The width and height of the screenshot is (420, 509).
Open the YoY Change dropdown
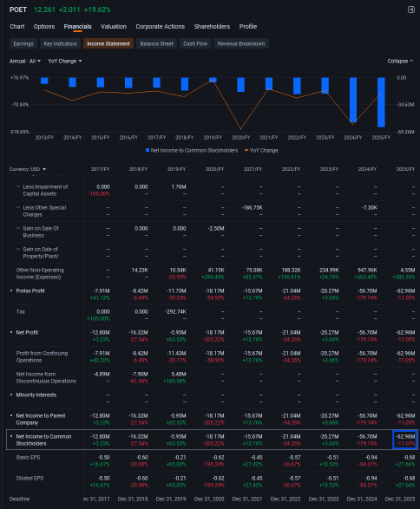[x=65, y=61]
